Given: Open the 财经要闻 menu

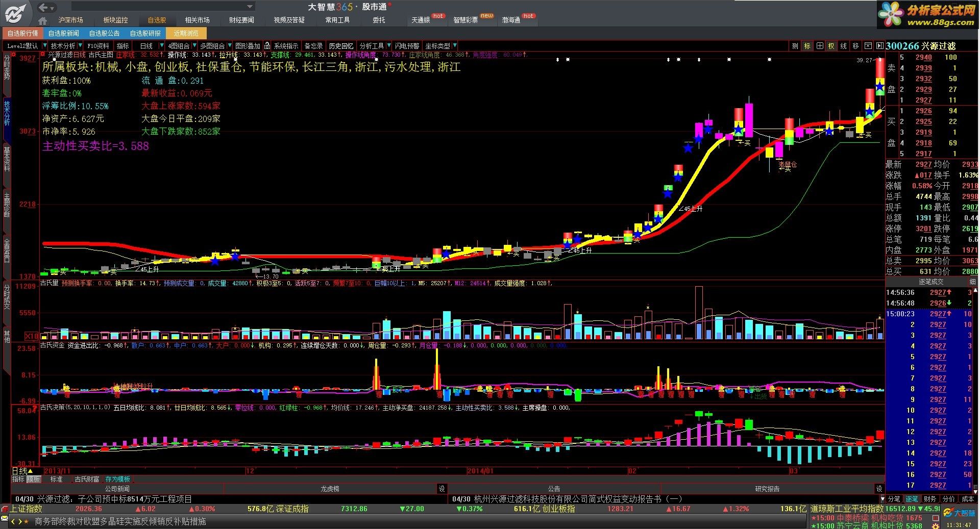Looking at the screenshot, I should (x=241, y=20).
